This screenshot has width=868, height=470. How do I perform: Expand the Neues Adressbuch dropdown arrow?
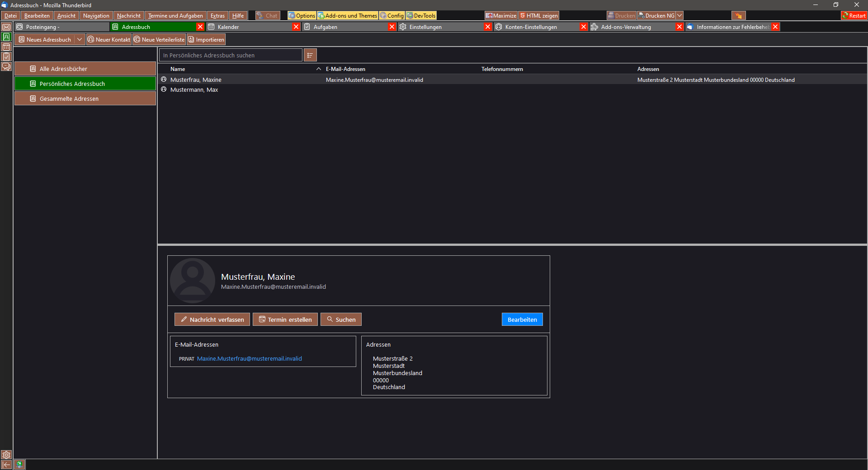pyautogui.click(x=80, y=40)
